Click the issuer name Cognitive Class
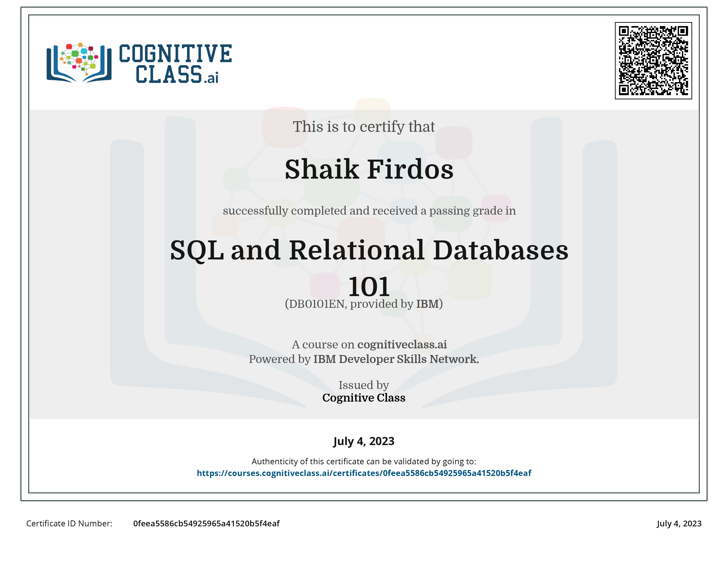728x563 pixels. 364,398
